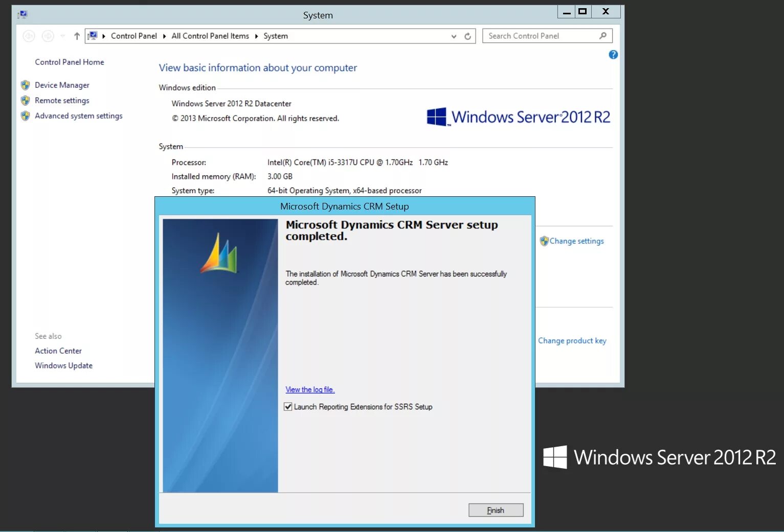This screenshot has height=532, width=784.
Task: Open recent locations dropdown arrow
Action: point(63,36)
